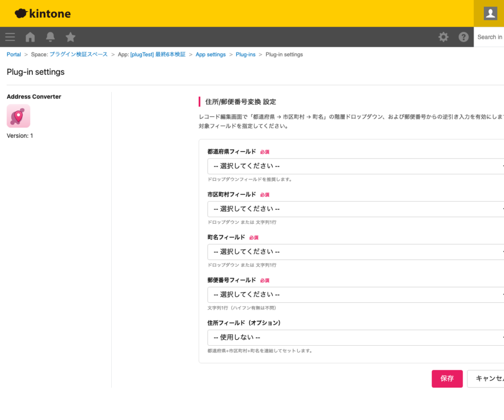The width and height of the screenshot is (504, 420).
Task: Navigate to App settings via breadcrumb
Action: point(211,54)
